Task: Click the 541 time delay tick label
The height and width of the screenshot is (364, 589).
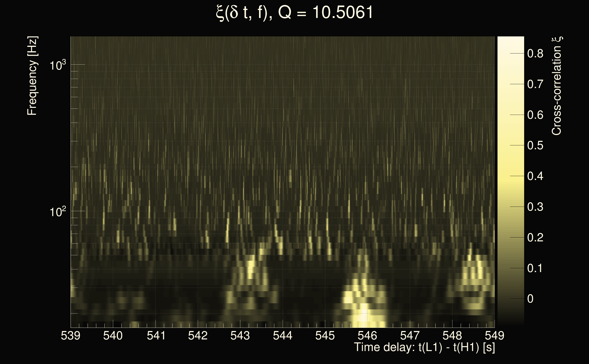Action: tap(156, 335)
